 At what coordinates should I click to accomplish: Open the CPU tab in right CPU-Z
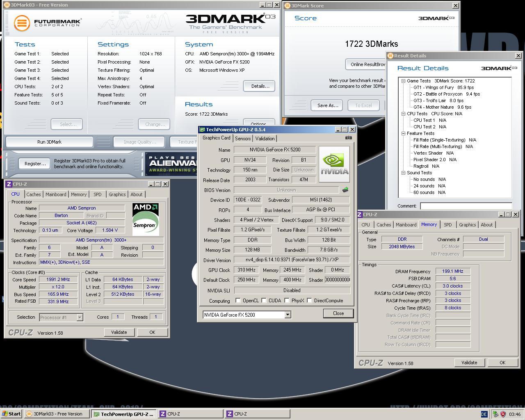click(x=365, y=225)
